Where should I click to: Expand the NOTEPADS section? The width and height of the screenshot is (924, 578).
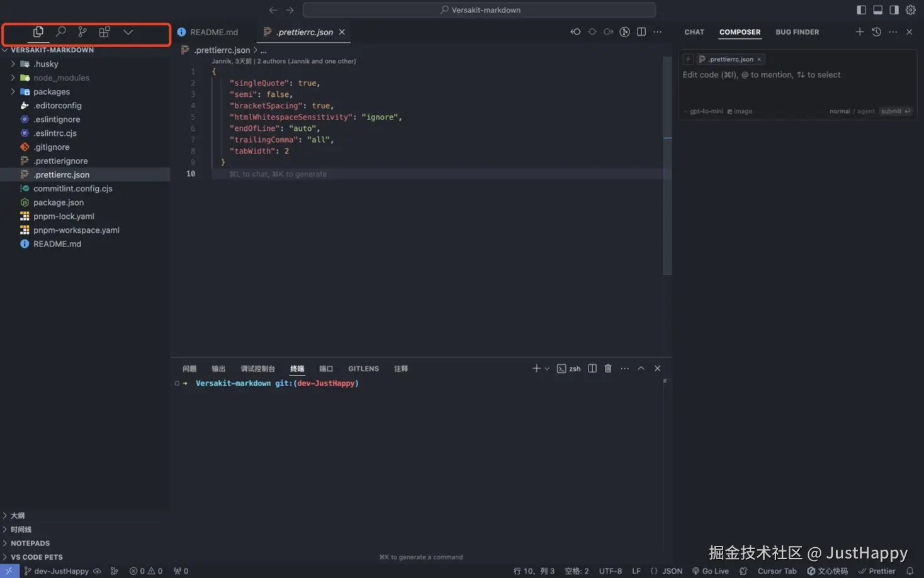85,543
